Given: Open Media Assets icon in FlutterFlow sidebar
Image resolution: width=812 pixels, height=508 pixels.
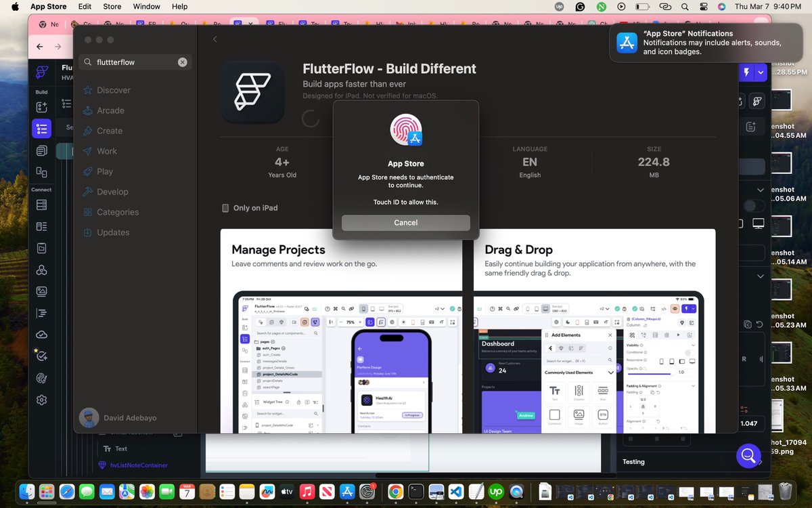Looking at the screenshot, I should click(41, 291).
